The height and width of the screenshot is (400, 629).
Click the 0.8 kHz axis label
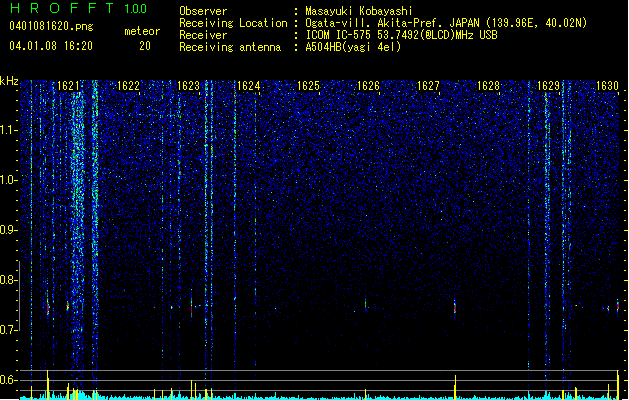point(8,280)
